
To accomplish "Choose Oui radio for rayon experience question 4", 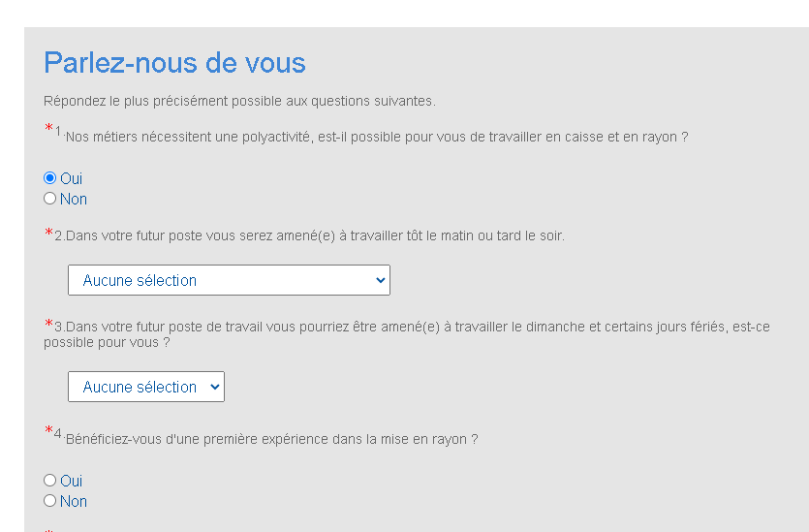I will (50, 481).
